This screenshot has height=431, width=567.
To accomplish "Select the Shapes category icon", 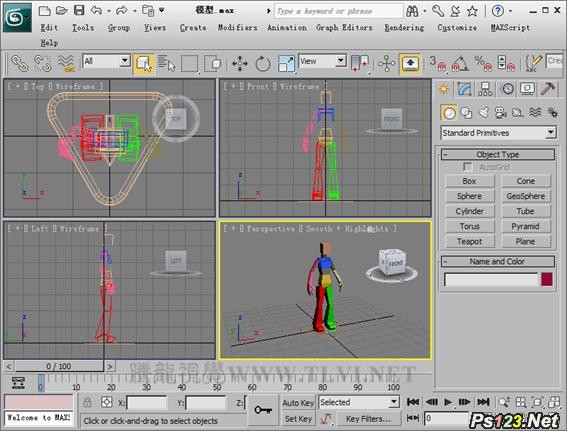I will (466, 113).
